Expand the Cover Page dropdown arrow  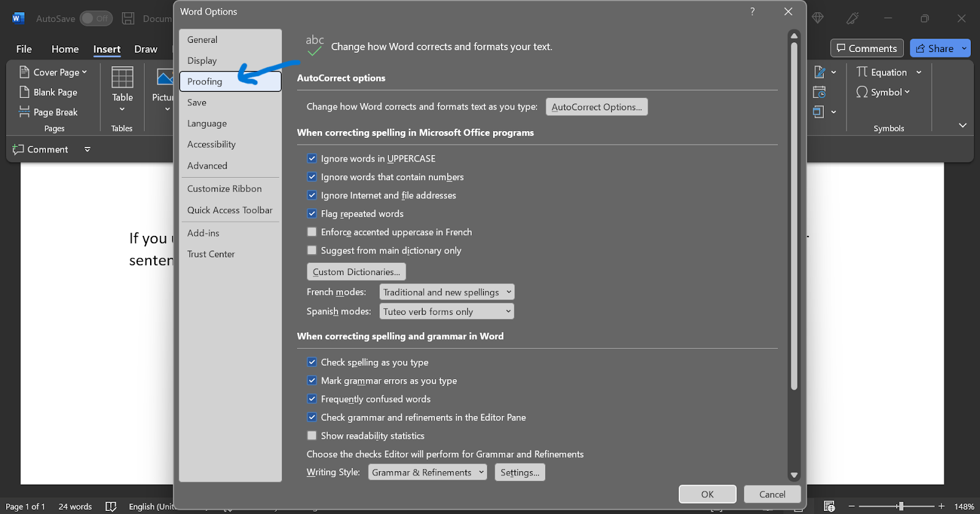click(x=85, y=72)
